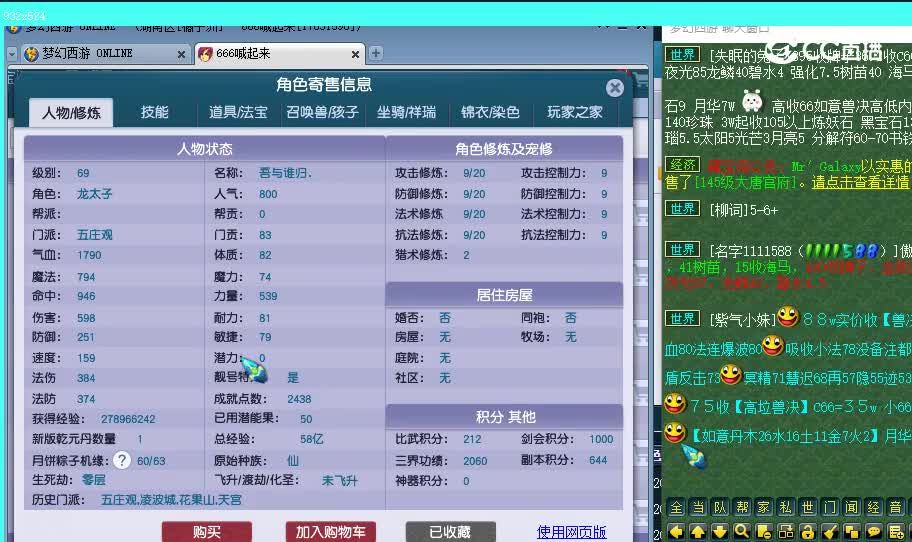
Task: Click the broom clear chat icon
Action: (x=830, y=532)
